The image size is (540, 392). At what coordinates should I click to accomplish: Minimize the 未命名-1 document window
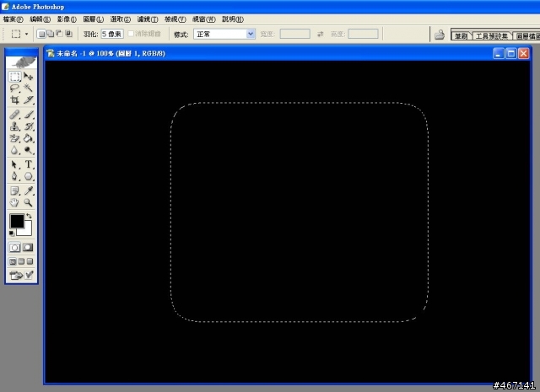point(499,53)
